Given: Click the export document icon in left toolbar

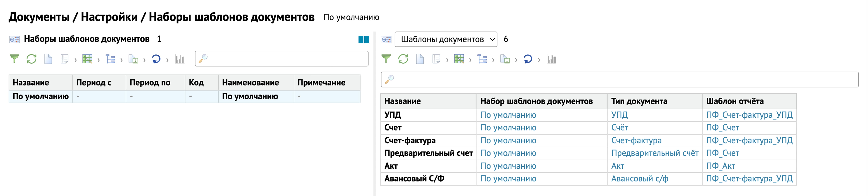Looking at the screenshot, I should (133, 59).
